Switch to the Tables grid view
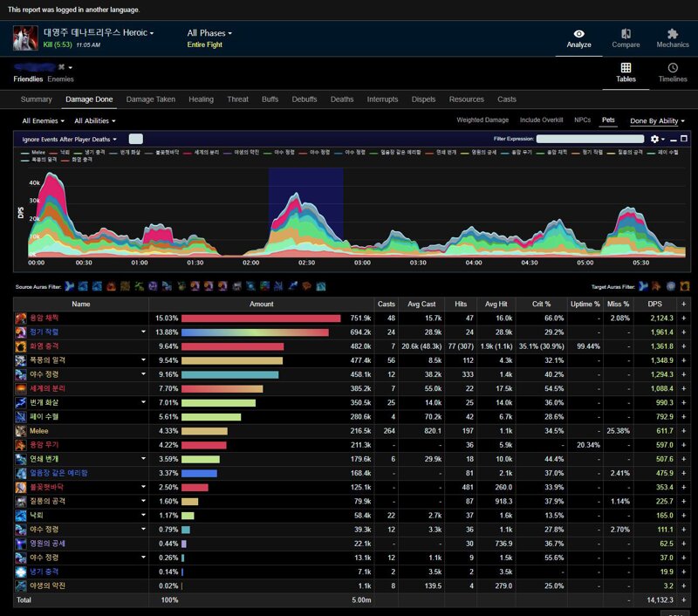Screen dimensions: 698x616 coord(626,73)
